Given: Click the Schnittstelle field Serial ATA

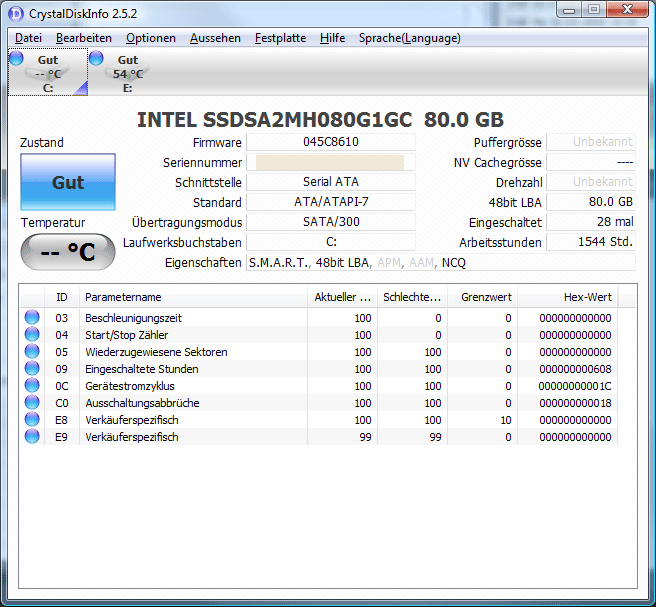Looking at the screenshot, I should click(331, 182).
